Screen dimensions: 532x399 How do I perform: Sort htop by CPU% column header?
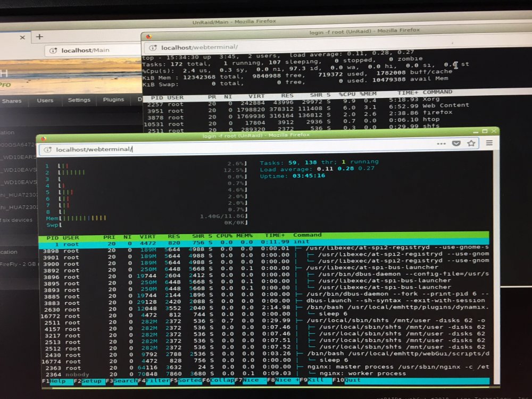(225, 236)
